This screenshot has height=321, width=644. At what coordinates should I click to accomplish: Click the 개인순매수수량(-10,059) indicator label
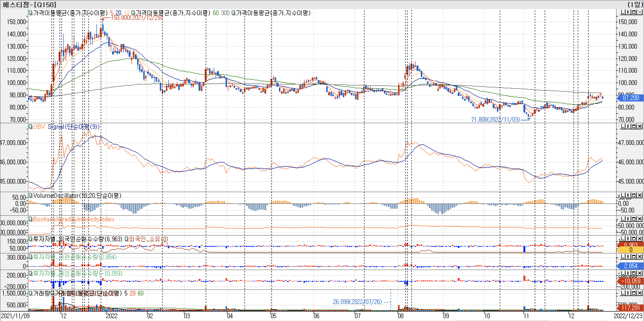78,274
